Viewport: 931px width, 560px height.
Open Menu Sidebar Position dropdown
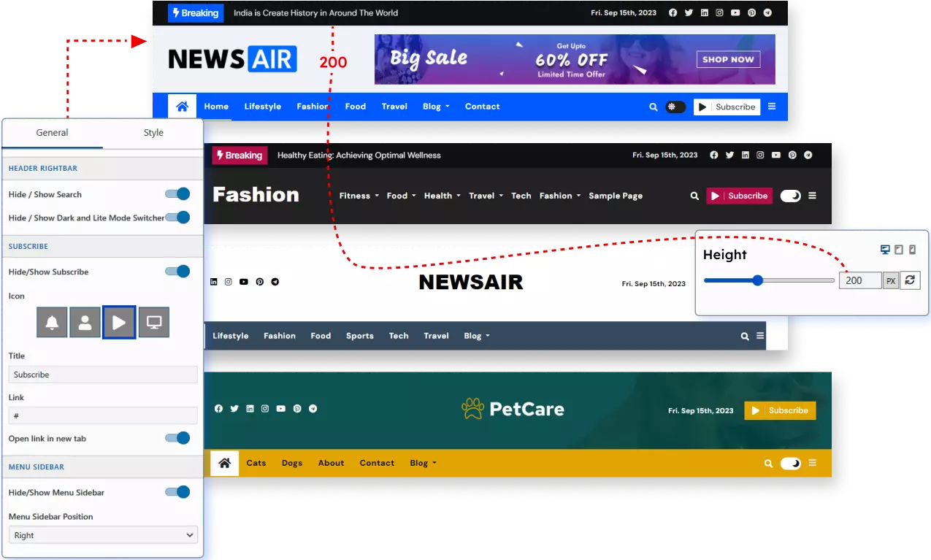click(x=103, y=535)
